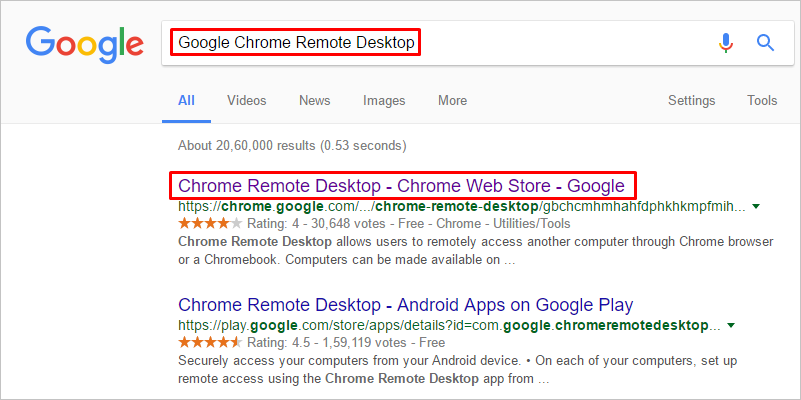The image size is (801, 400).
Task: Click the play.google.com green URL text
Action: tap(450, 325)
